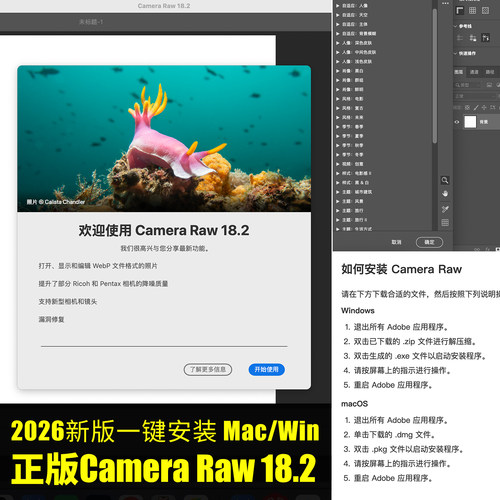Expand the 季节: 夏季 preset group

337,136
